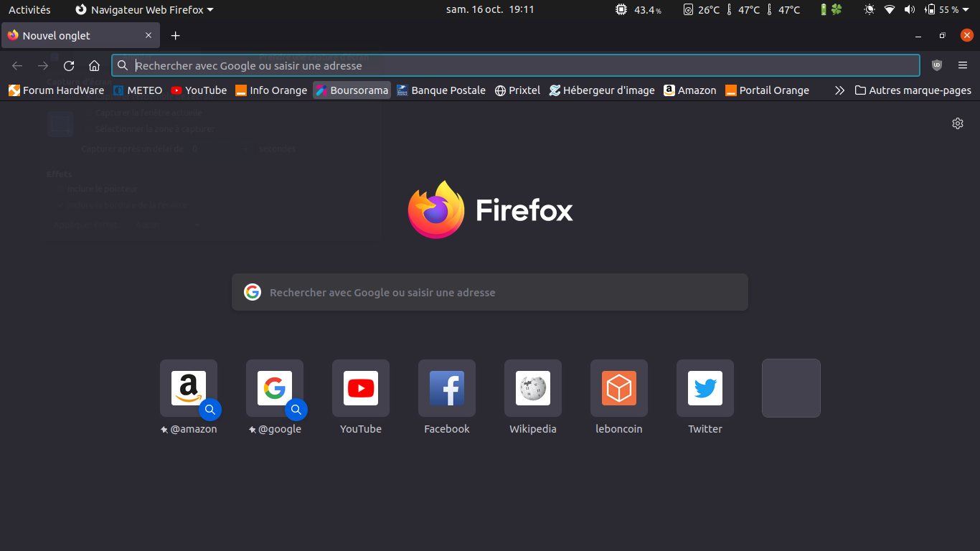Open the Autres marque-pages folder

pyautogui.click(x=913, y=90)
